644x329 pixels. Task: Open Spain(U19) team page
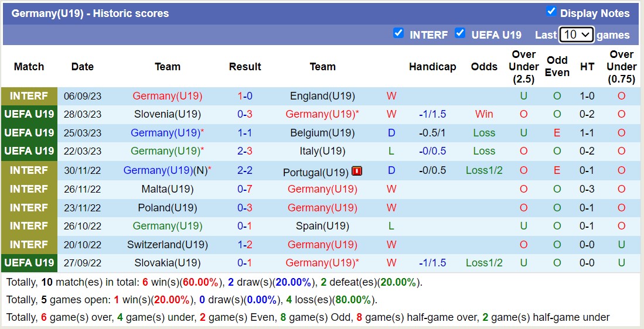322,226
